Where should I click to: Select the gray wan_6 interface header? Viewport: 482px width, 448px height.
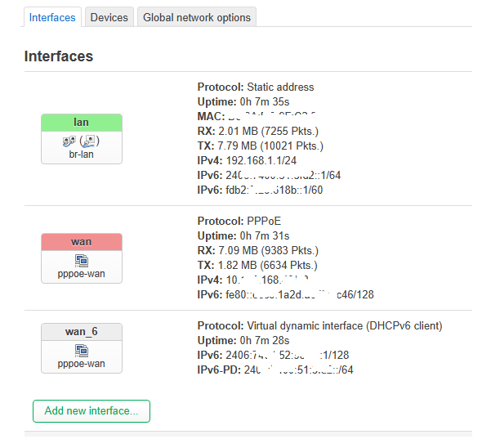coord(82,332)
